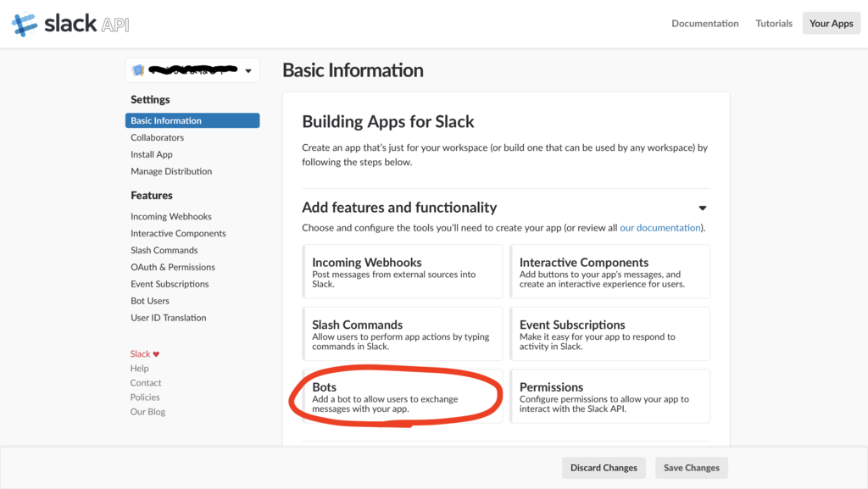Open Bot Users feature page

pos(150,301)
